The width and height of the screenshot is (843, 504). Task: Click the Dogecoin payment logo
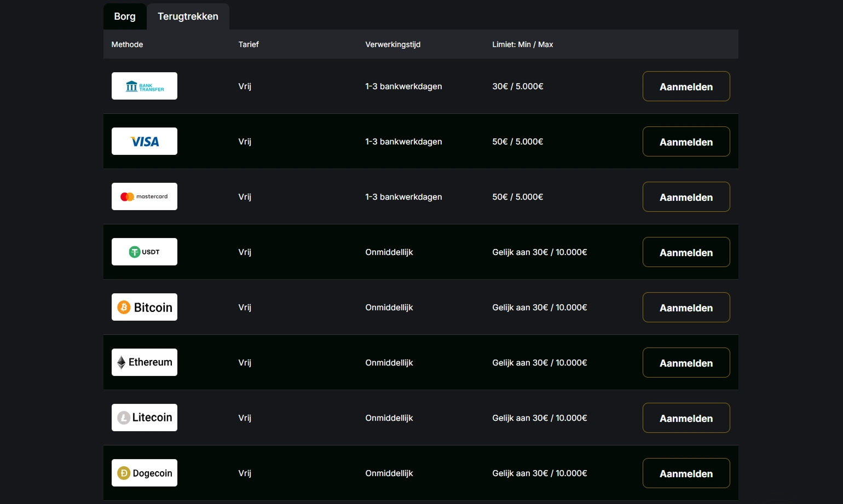tap(145, 473)
